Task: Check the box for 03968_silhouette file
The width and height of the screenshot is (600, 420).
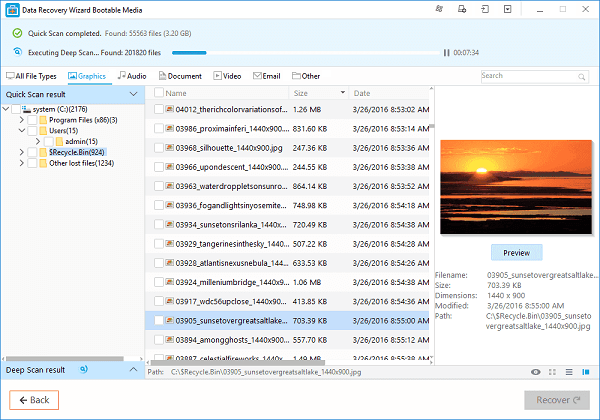Action: [158, 148]
